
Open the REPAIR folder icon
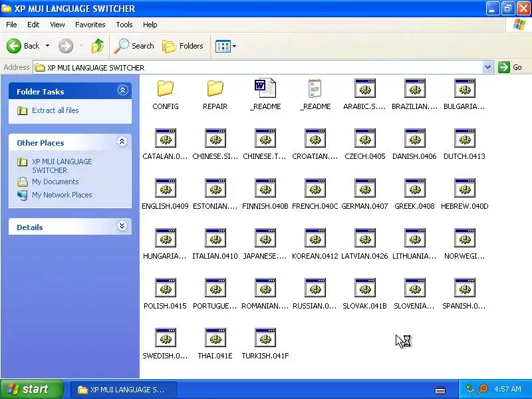pyautogui.click(x=215, y=88)
